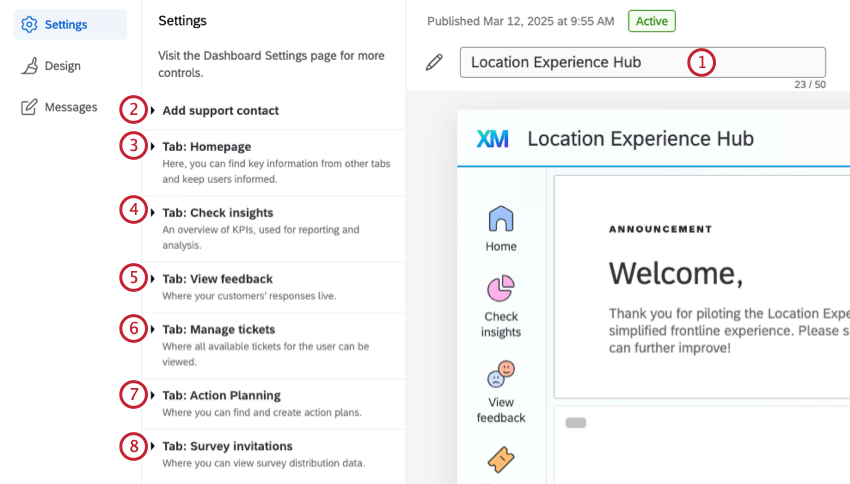Click the XM logo in the preview
This screenshot has height=484, width=850.
[492, 139]
